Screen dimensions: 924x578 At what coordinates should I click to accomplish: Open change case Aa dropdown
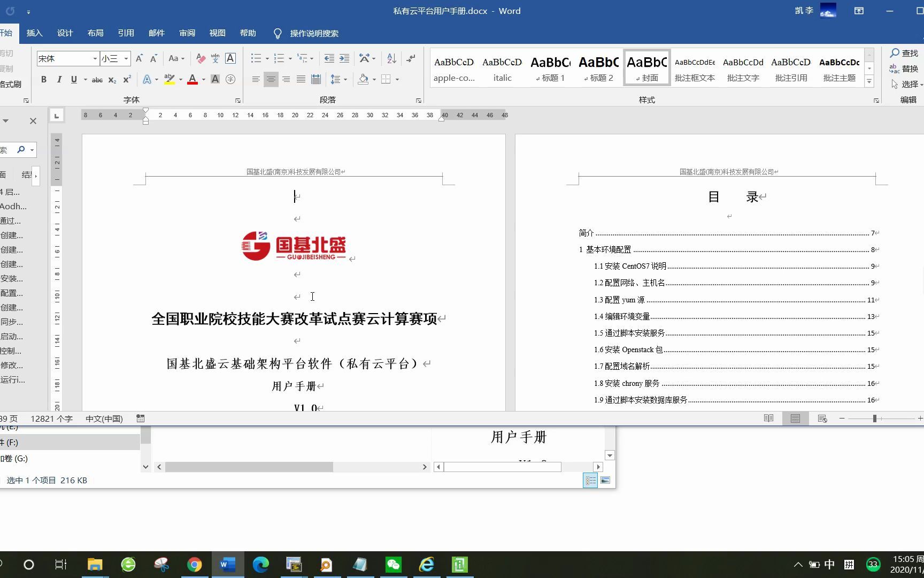[176, 58]
